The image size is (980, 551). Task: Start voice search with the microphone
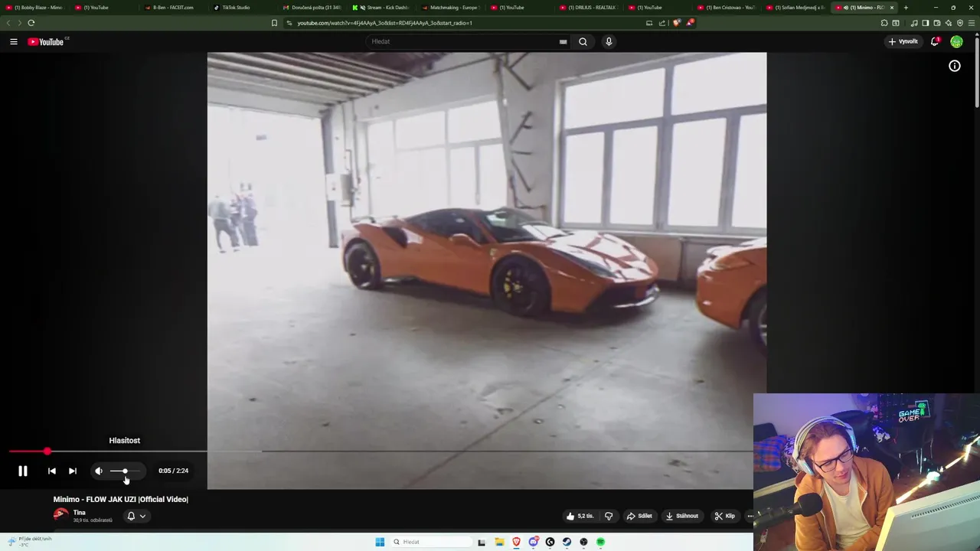(x=609, y=41)
